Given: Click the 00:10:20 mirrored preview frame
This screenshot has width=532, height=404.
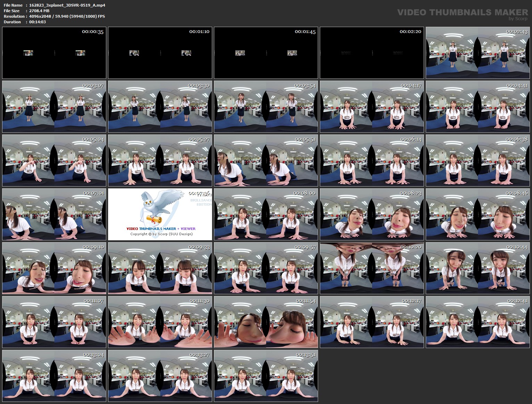Looking at the screenshot, I should [372, 268].
